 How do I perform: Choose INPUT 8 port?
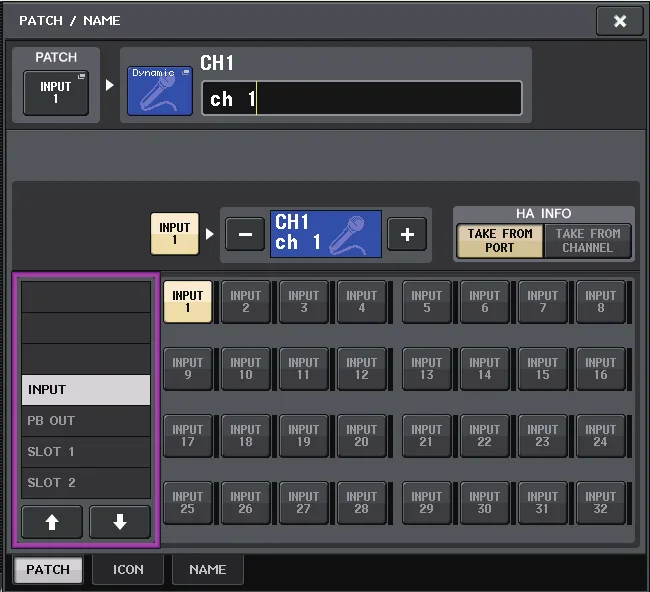(x=601, y=302)
